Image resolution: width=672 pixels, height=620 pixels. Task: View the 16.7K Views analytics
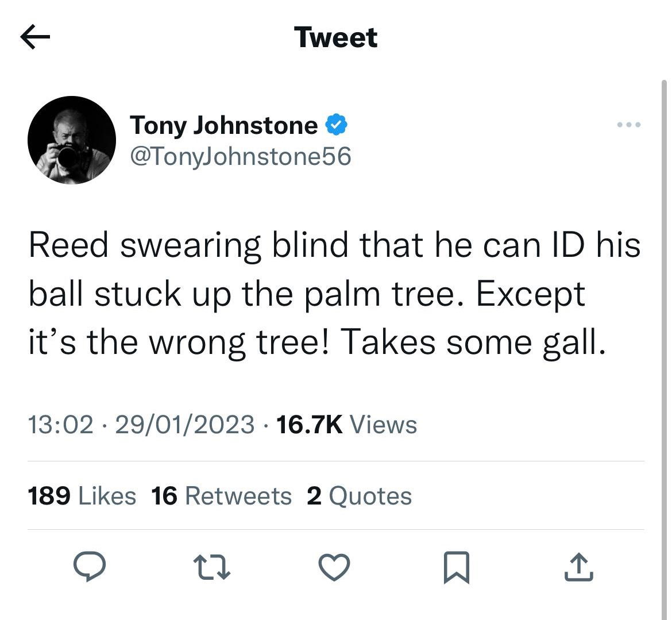tap(346, 425)
